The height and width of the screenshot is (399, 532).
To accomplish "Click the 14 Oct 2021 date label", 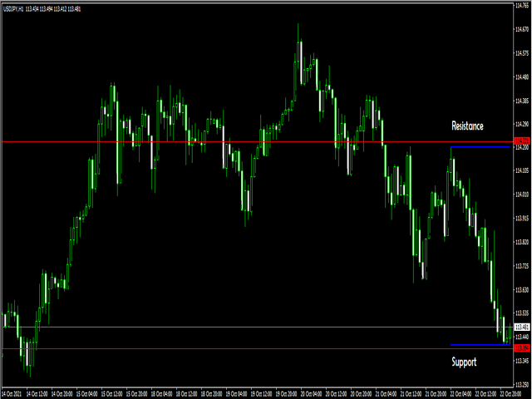I will tap(12, 393).
